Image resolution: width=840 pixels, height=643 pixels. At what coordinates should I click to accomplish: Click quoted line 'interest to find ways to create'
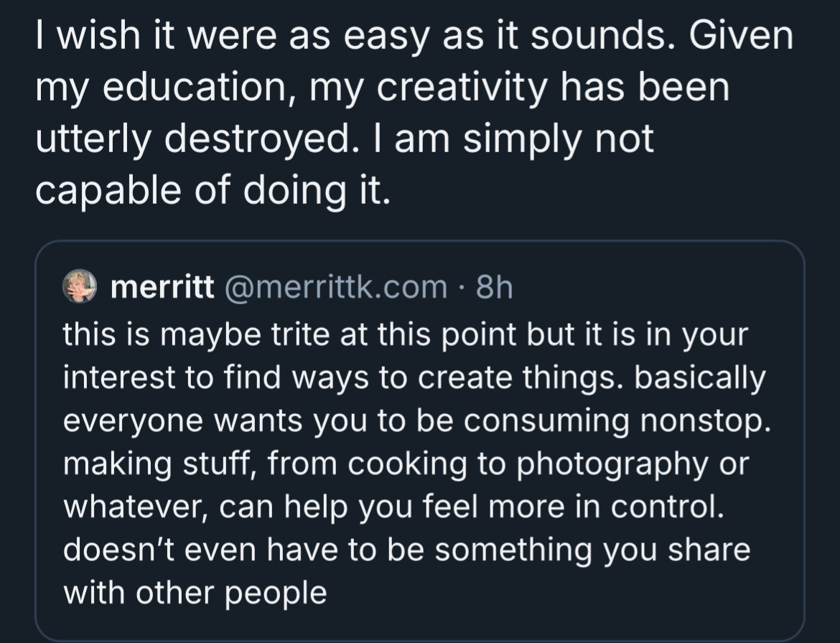[x=415, y=378]
